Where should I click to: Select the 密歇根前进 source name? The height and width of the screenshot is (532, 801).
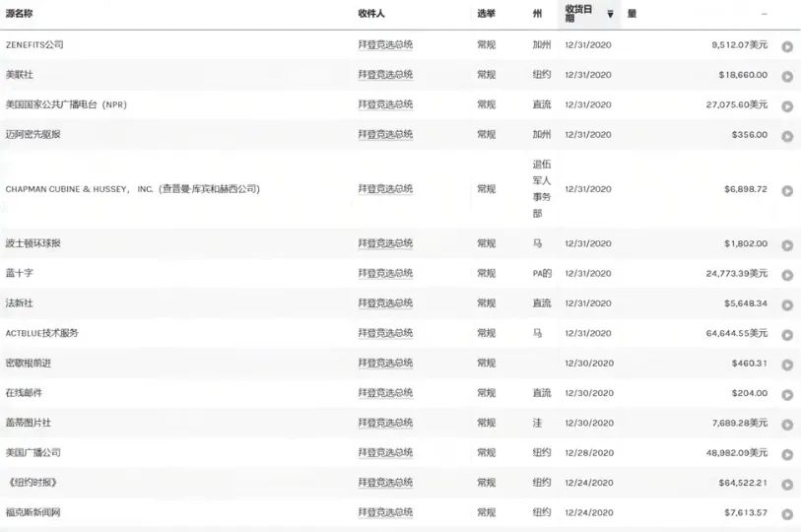click(29, 363)
